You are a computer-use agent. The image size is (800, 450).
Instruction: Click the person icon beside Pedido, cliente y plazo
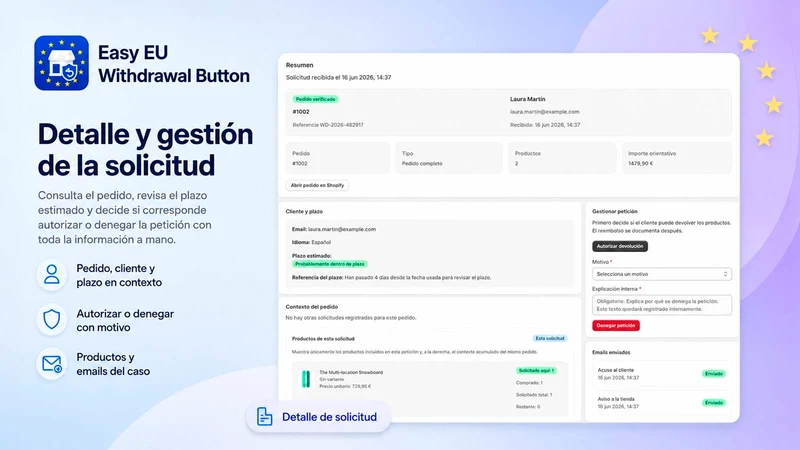[x=52, y=275]
